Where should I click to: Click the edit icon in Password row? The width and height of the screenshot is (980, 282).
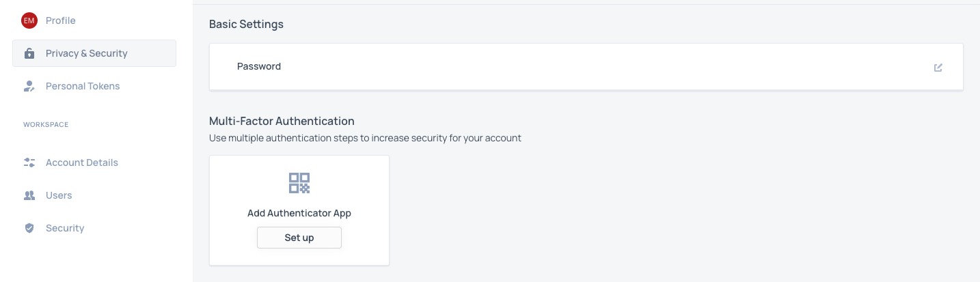click(938, 67)
